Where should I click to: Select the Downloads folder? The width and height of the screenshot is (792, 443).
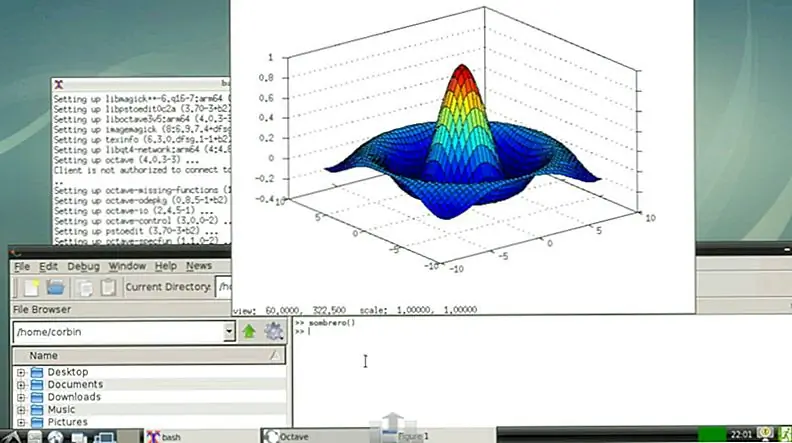pos(74,397)
